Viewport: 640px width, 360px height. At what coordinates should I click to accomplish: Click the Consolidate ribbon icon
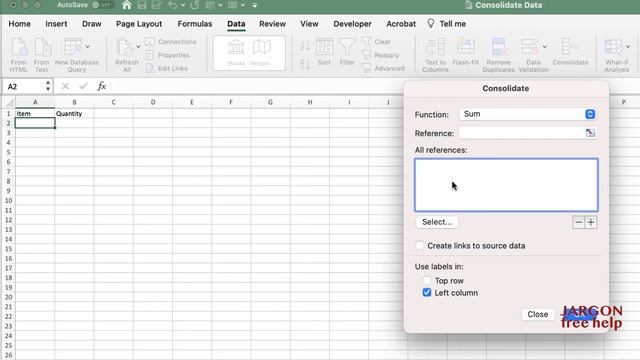click(570, 51)
